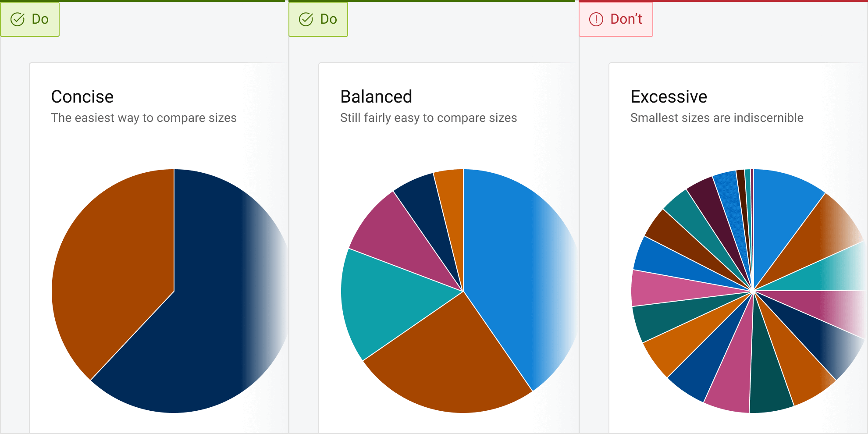Click the text 'Still fairly easy to compare sizes'
868x434 pixels.
pyautogui.click(x=428, y=117)
